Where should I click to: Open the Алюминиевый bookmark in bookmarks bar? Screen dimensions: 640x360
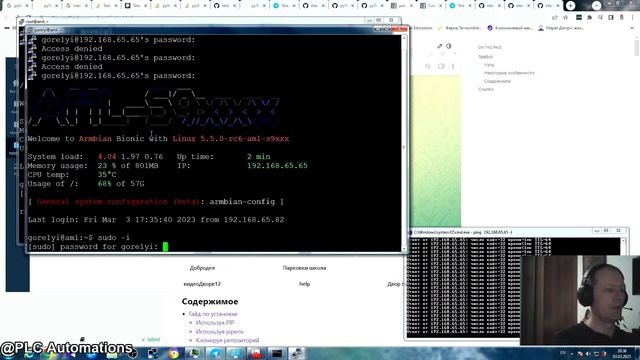coord(510,28)
